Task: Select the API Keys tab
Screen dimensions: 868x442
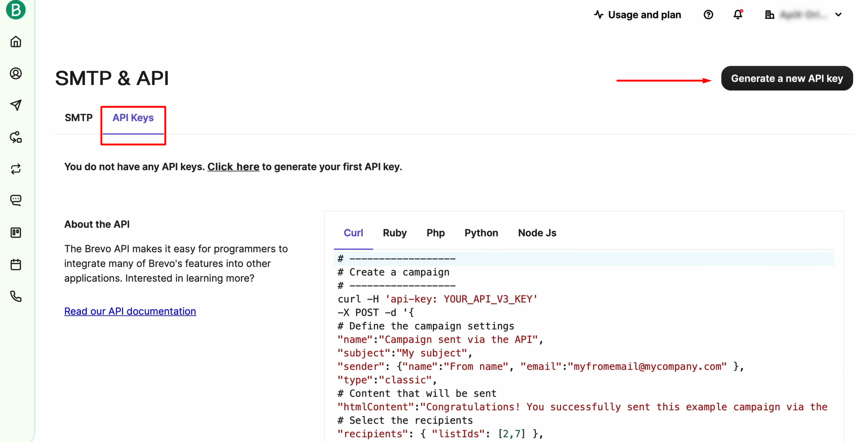Action: [133, 118]
